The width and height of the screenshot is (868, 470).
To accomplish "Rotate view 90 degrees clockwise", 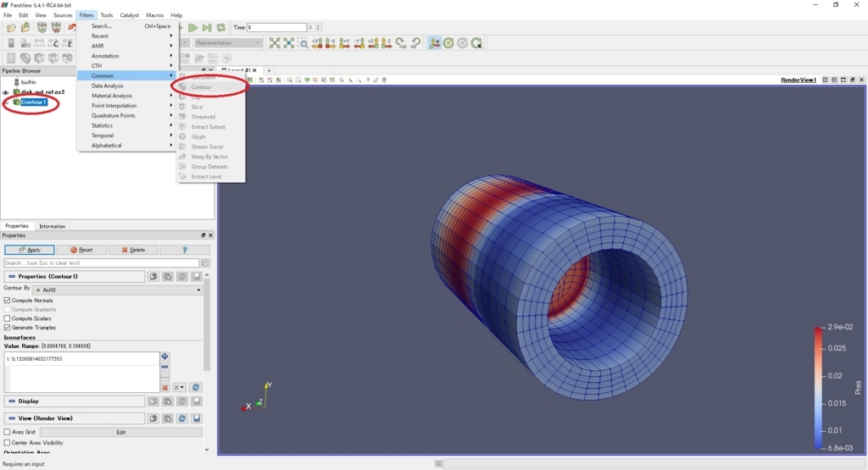I will pos(401,43).
